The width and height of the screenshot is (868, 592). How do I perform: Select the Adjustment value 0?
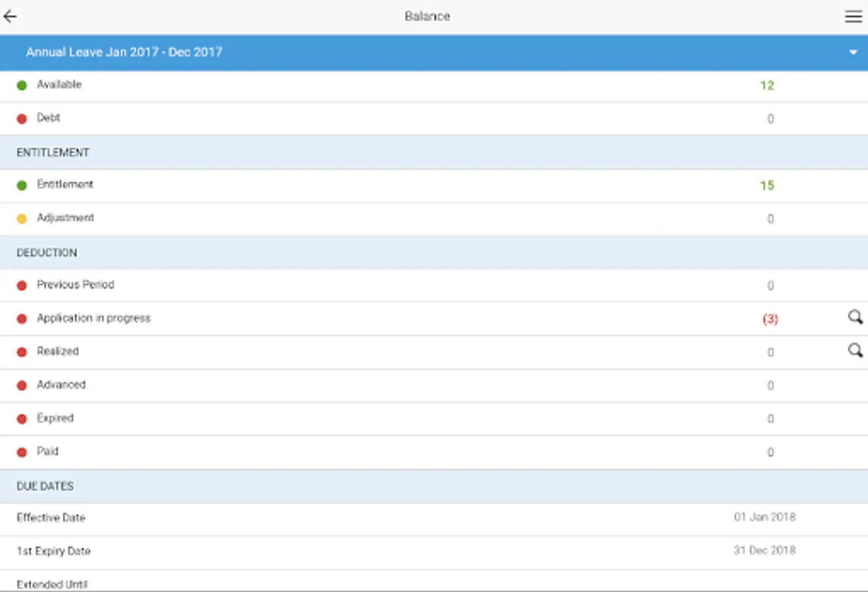click(771, 219)
